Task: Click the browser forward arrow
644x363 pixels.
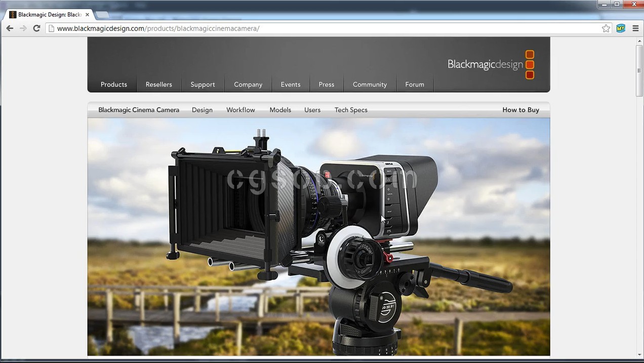Action: click(23, 28)
